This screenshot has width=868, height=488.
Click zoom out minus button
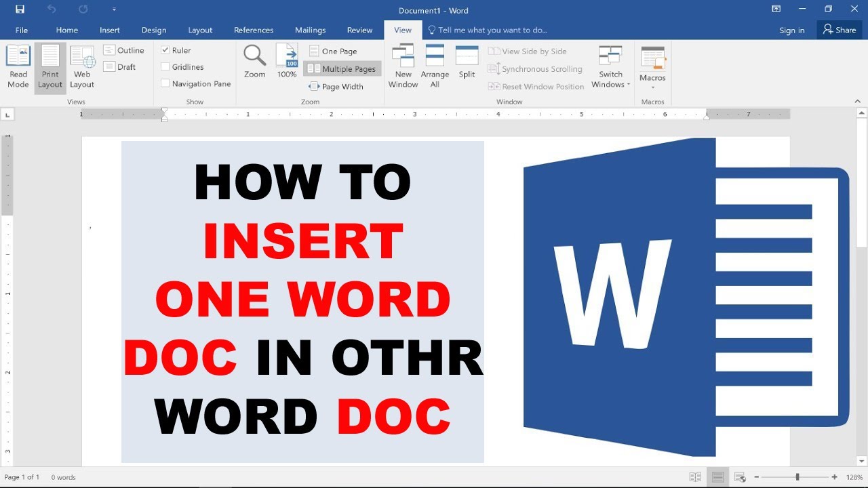(757, 477)
